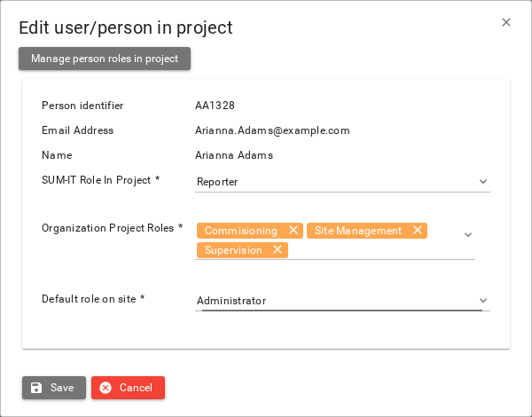
Task: Click the Supervision chip label
Action: tap(233, 250)
